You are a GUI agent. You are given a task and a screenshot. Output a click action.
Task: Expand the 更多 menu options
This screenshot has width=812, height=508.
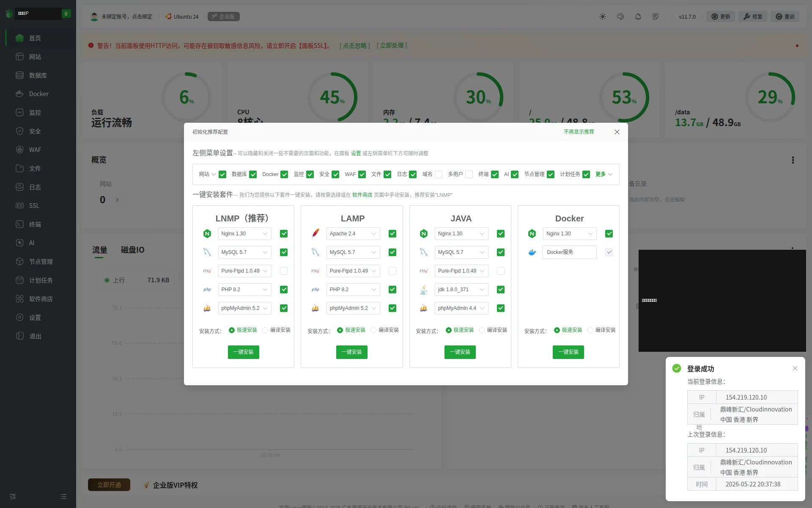[604, 174]
